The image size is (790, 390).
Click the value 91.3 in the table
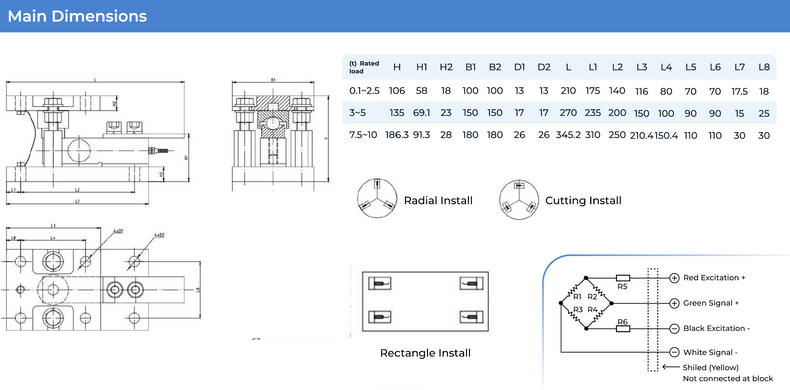click(421, 135)
